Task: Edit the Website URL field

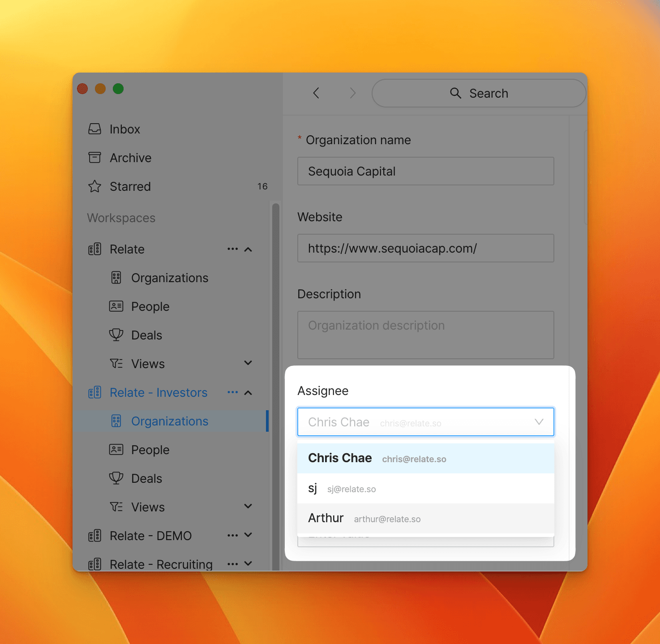Action: [x=426, y=248]
